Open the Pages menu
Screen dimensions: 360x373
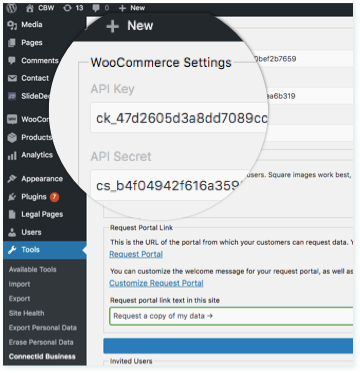pyautogui.click(x=32, y=43)
